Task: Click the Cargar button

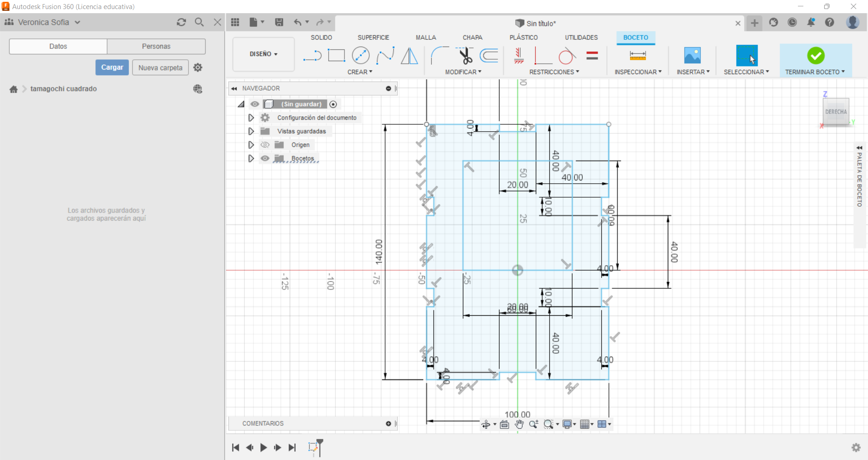Action: [112, 67]
